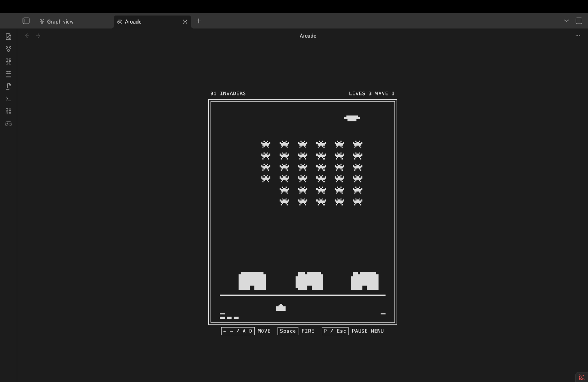Open Arcade via the gamepad ribbon icon
The height and width of the screenshot is (382, 588).
[x=8, y=124]
